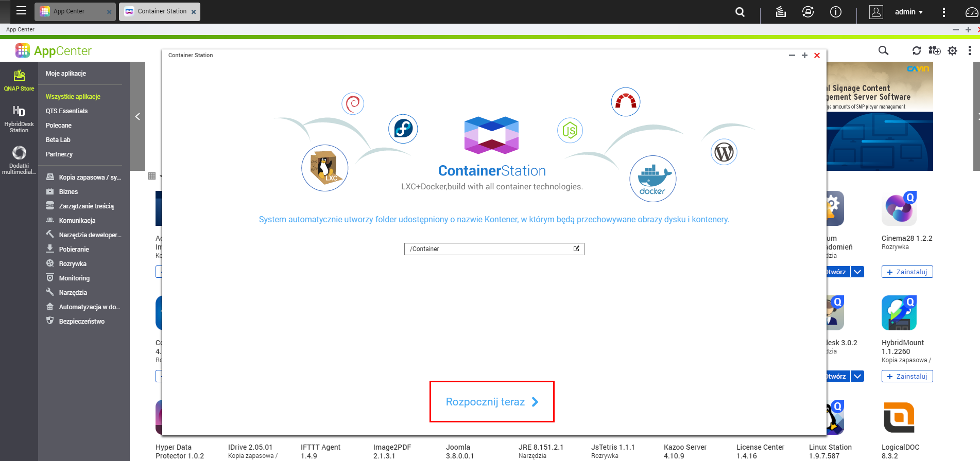
Task: Open App Center more options dots
Action: 970,50
